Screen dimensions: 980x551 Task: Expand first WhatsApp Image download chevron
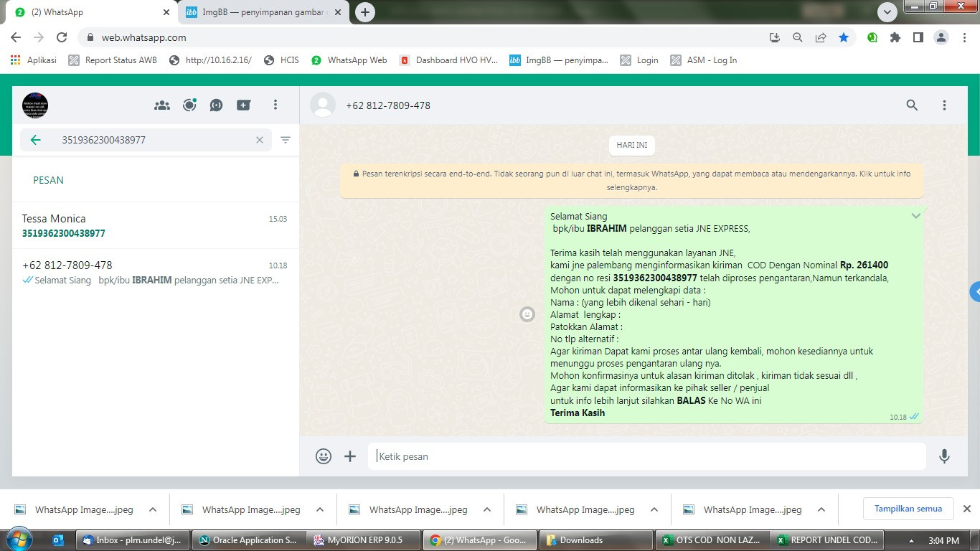point(152,509)
